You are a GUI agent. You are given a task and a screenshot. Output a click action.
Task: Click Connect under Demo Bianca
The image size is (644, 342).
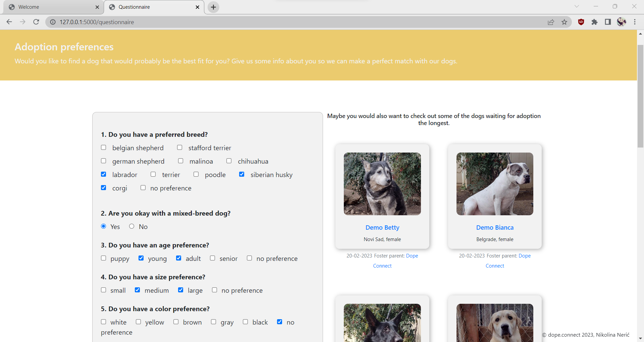[495, 266]
